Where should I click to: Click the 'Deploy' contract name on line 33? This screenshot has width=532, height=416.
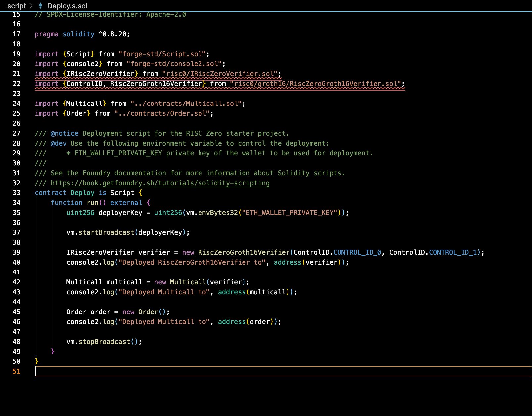click(82, 193)
